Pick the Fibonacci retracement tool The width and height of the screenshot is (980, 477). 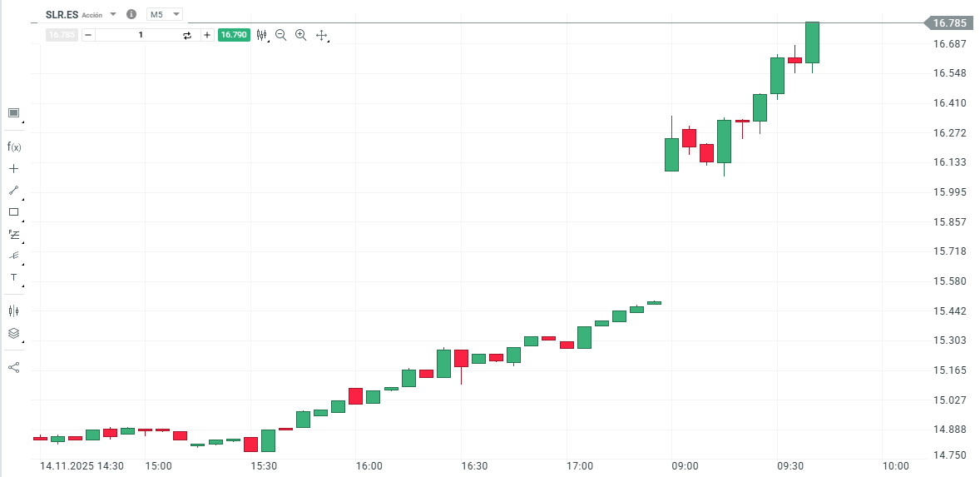click(13, 234)
